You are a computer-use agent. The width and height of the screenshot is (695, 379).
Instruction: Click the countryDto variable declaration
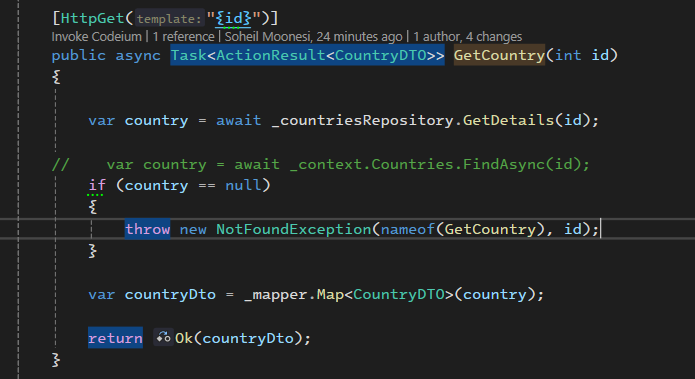[x=170, y=294]
